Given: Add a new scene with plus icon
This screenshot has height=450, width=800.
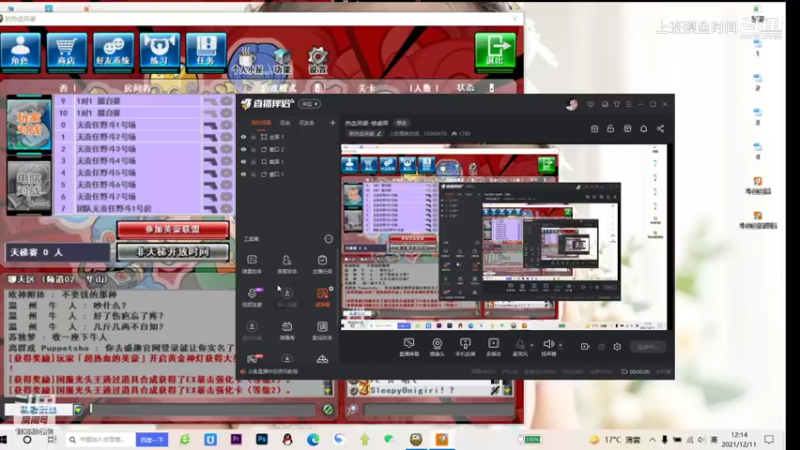Looking at the screenshot, I should [x=332, y=123].
